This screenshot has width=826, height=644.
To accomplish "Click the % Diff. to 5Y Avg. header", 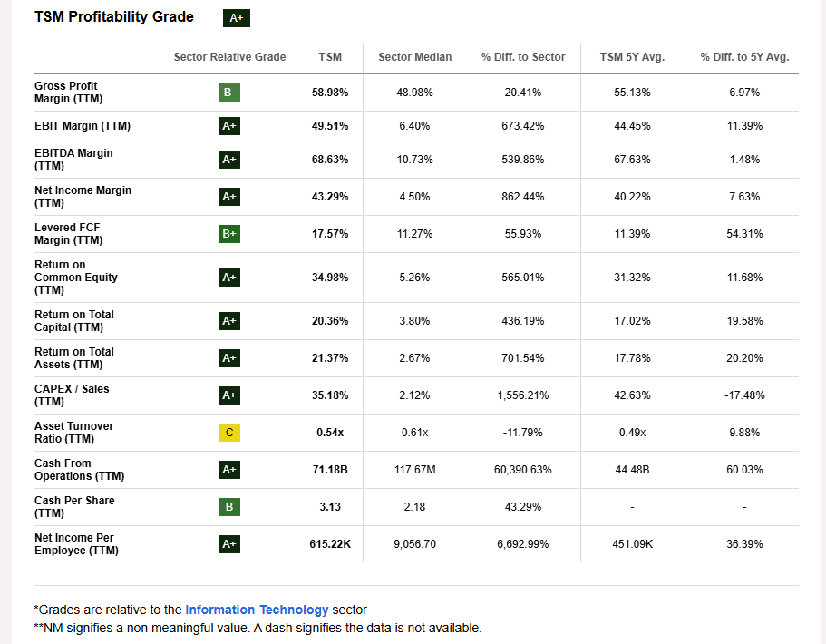I will tap(744, 57).
